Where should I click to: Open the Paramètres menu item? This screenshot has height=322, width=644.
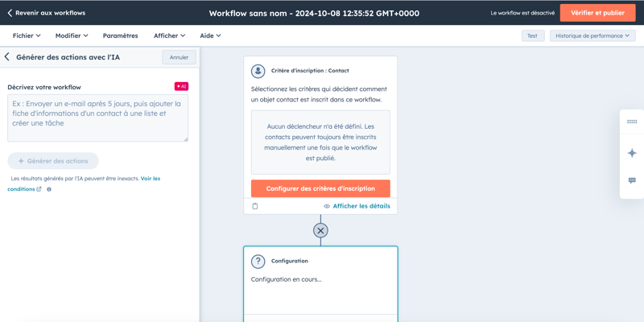tap(120, 35)
